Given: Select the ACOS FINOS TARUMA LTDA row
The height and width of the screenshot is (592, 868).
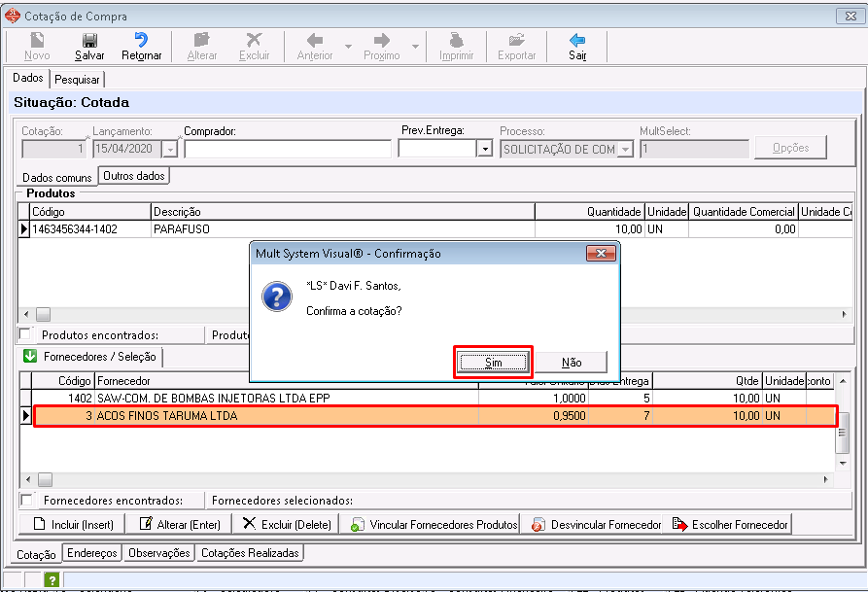Looking at the screenshot, I should point(434,416).
